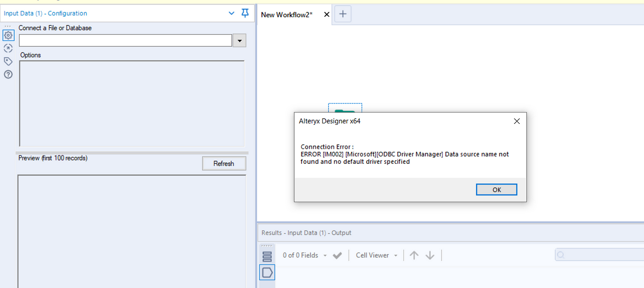Click the up arrow in Results toolbar

pos(414,255)
